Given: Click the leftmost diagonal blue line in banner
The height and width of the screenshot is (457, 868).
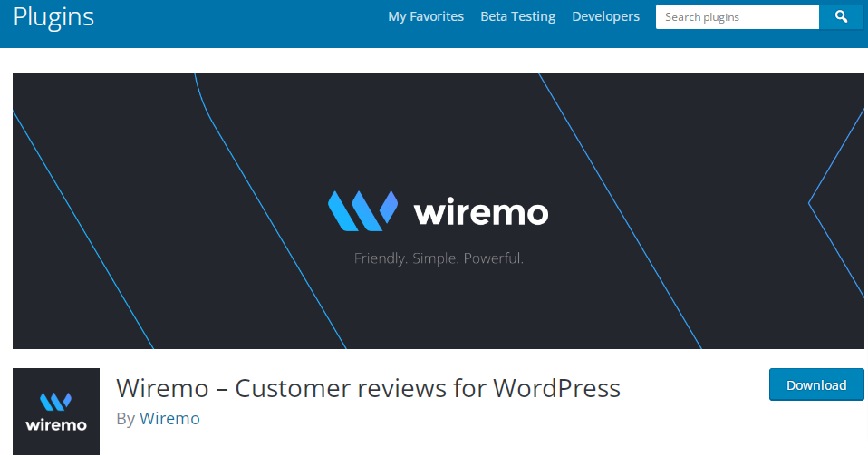Looking at the screenshot, I should [x=83, y=229].
